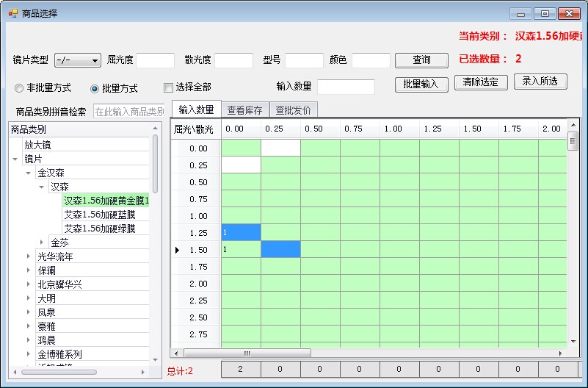Switch to the 查看库存 tab
The image size is (588, 388).
(244, 110)
